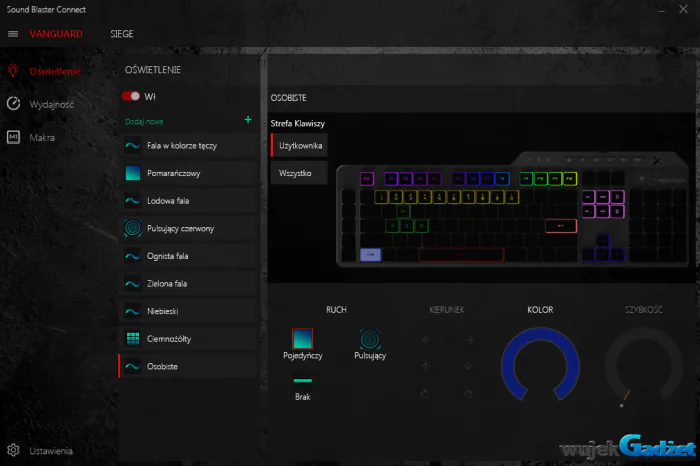700x466 pixels.
Task: Click the Oświetlenie lightbulb icon
Action: [13, 71]
